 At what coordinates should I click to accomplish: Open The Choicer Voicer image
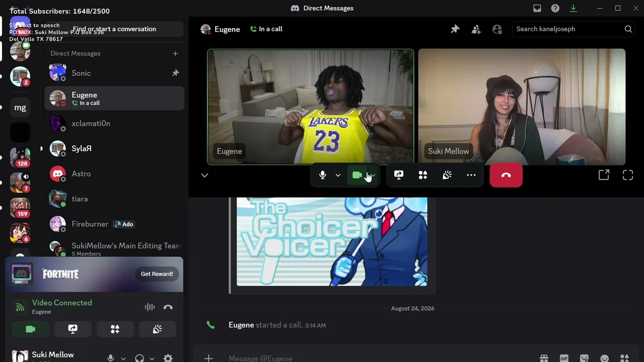pos(332,241)
